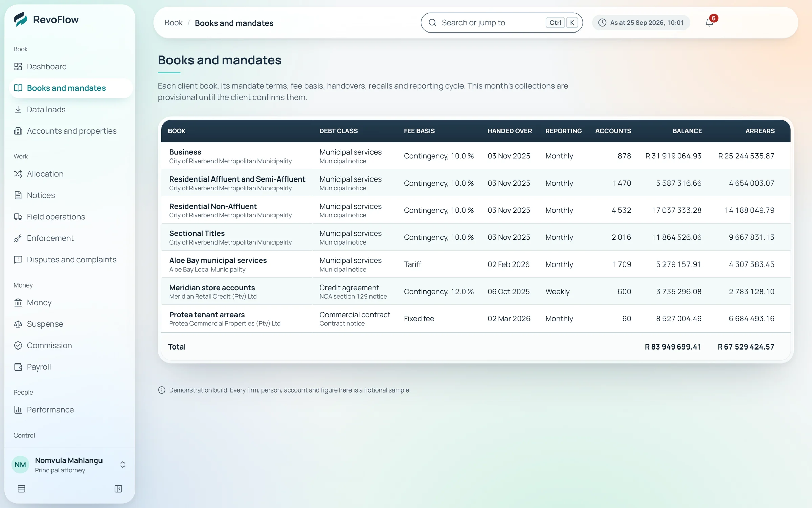Click the Book breadcrumb link
Viewport: 812px width, 508px height.
(174, 23)
